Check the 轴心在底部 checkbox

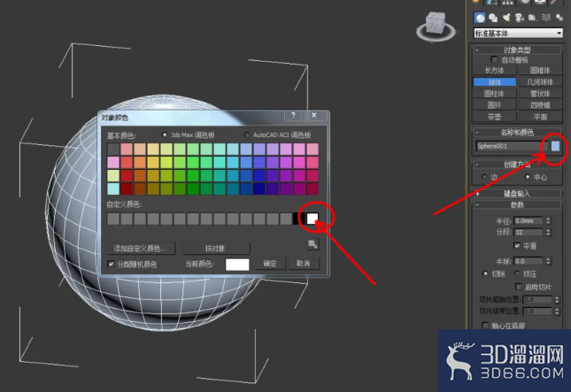pos(485,325)
